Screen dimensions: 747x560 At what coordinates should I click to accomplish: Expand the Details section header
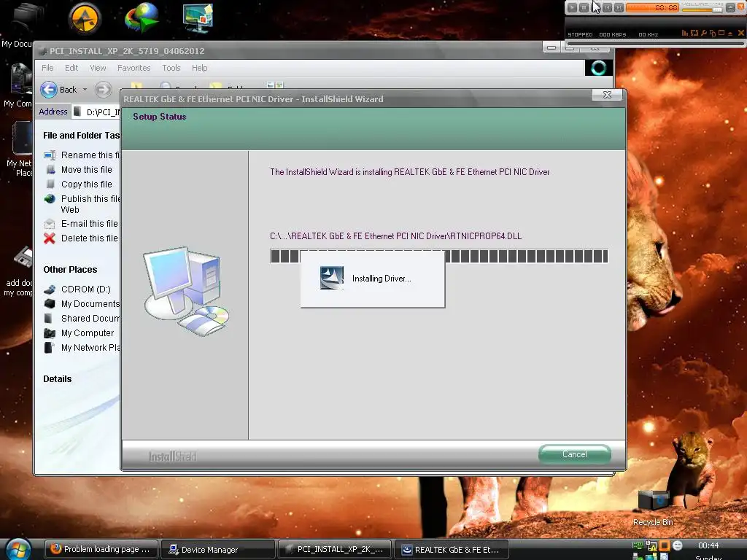pos(58,379)
